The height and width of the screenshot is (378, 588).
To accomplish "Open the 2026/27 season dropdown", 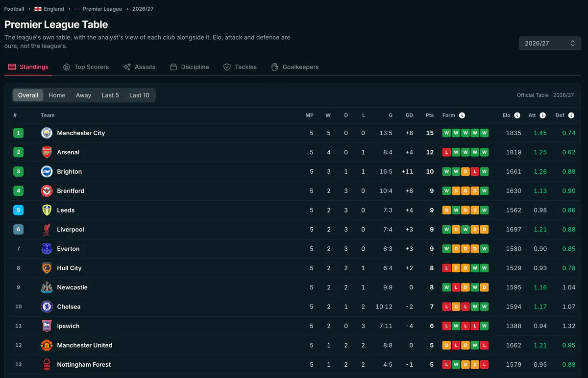I will 550,43.
